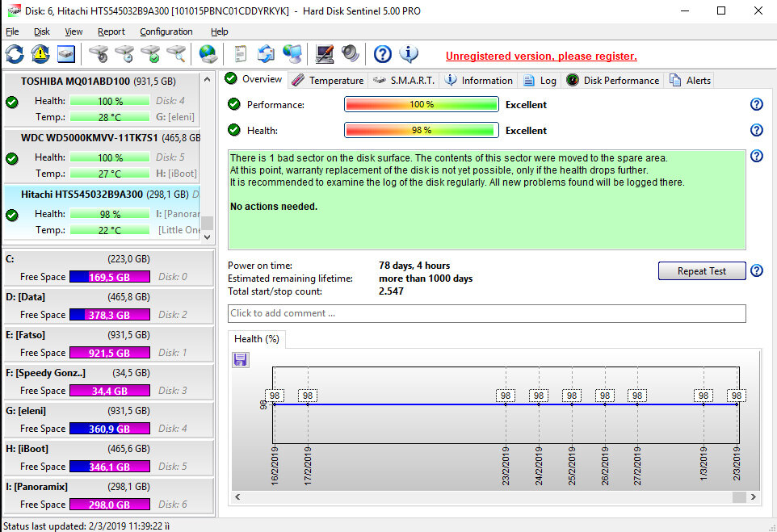Open the Disk menu
777x532 pixels.
tap(42, 31)
